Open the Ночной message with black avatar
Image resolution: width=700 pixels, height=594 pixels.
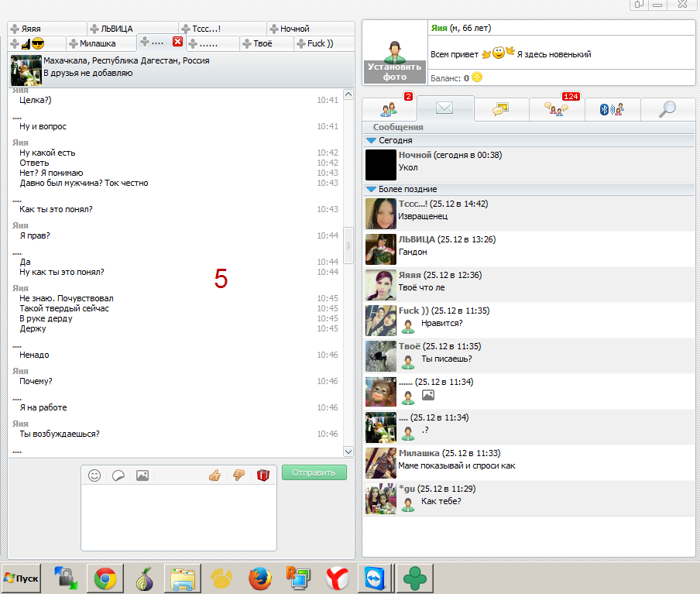point(530,165)
